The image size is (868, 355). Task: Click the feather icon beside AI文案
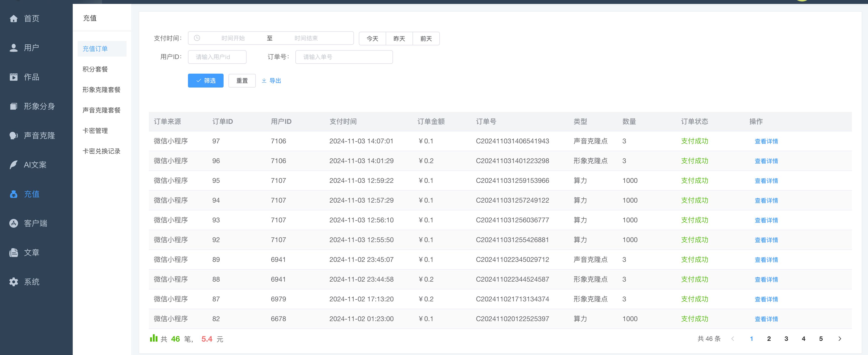tap(13, 165)
